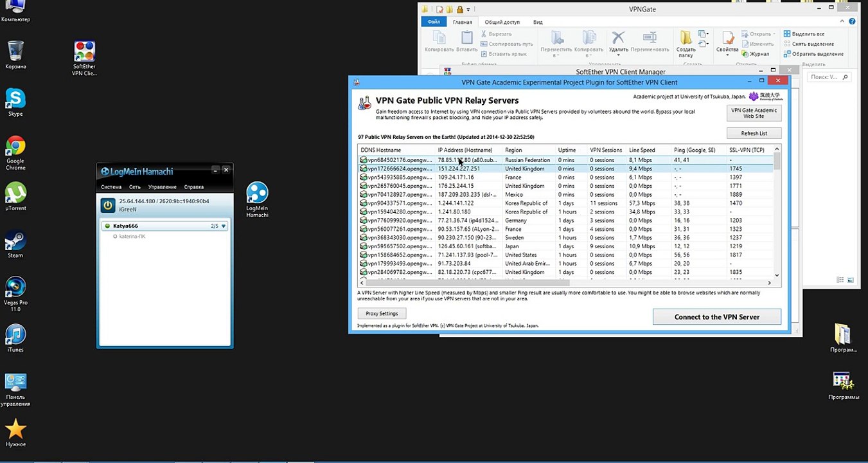Click Connect to the VPN Server button
868x463 pixels.
click(x=717, y=317)
